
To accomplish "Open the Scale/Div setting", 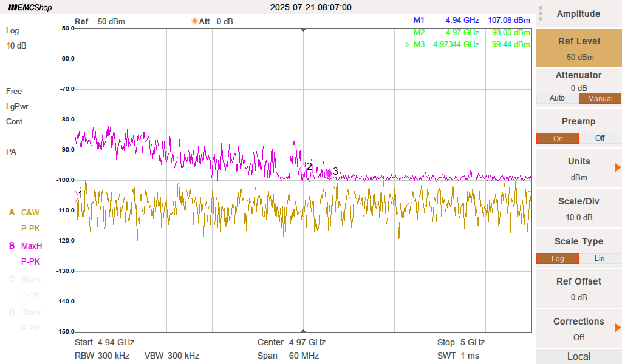I will pyautogui.click(x=578, y=209).
